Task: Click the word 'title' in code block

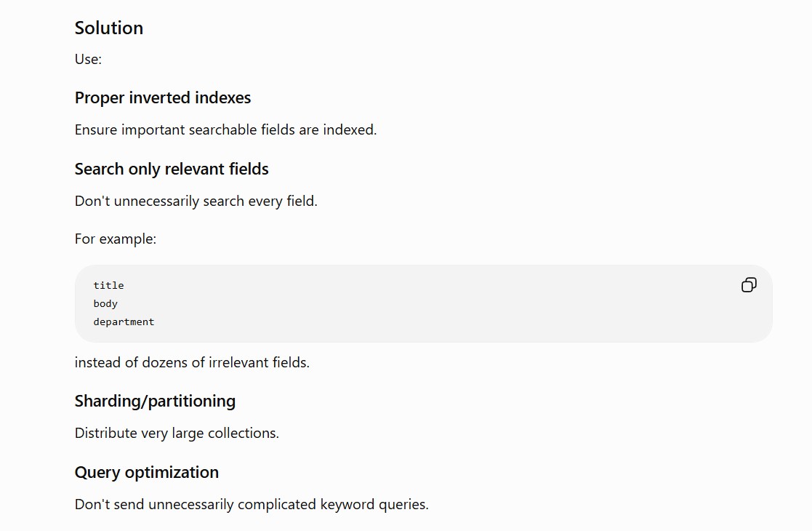Action: [109, 285]
